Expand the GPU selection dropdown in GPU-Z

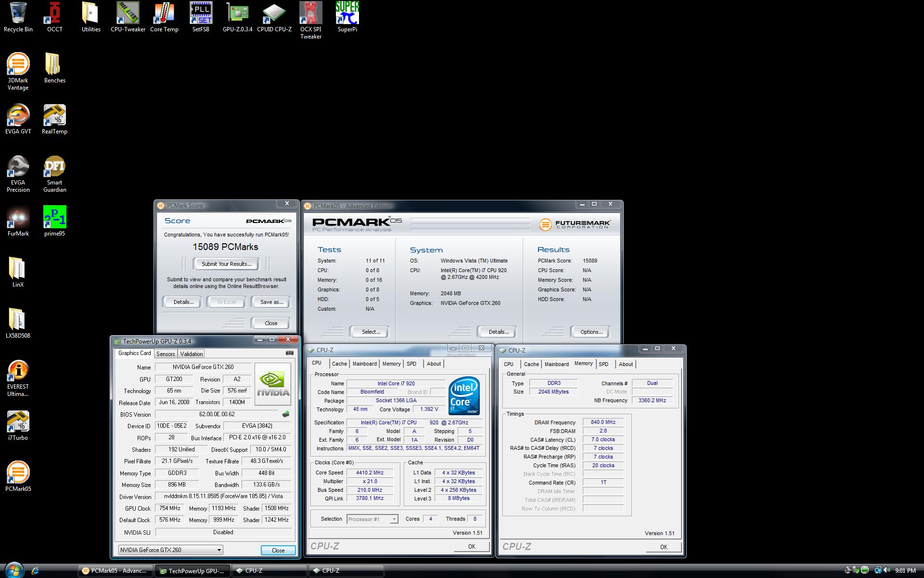218,550
